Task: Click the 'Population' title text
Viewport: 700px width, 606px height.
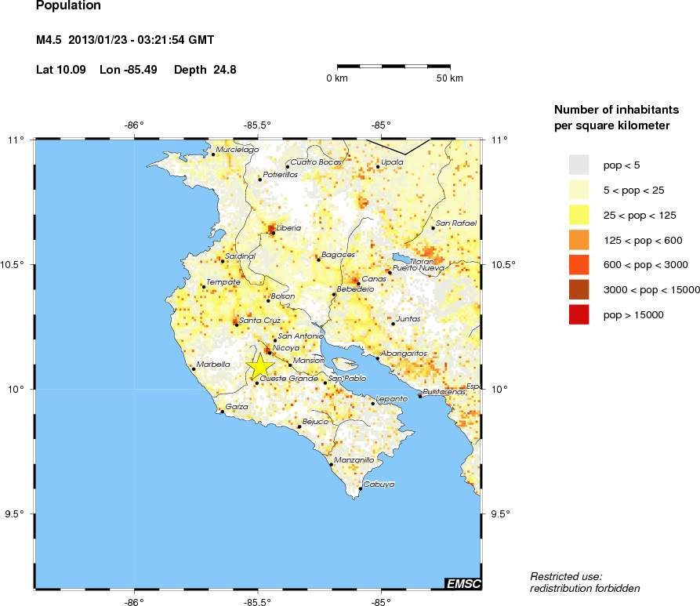Action: 68,5
